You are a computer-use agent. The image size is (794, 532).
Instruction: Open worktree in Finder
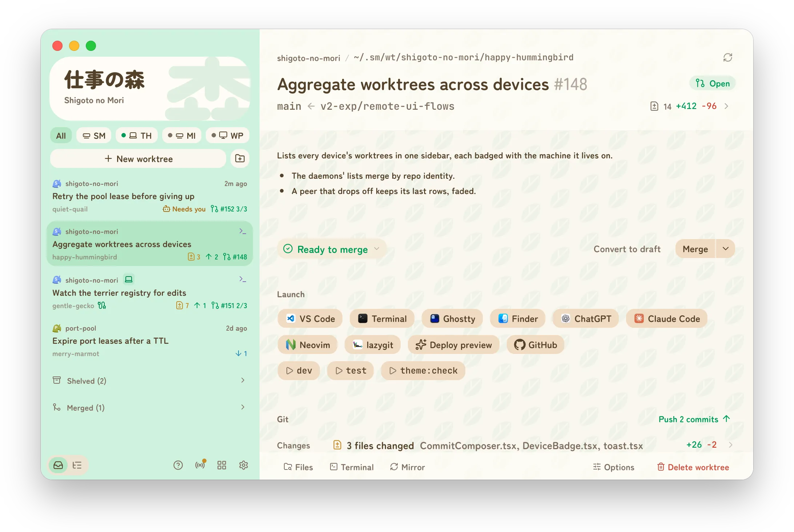518,319
